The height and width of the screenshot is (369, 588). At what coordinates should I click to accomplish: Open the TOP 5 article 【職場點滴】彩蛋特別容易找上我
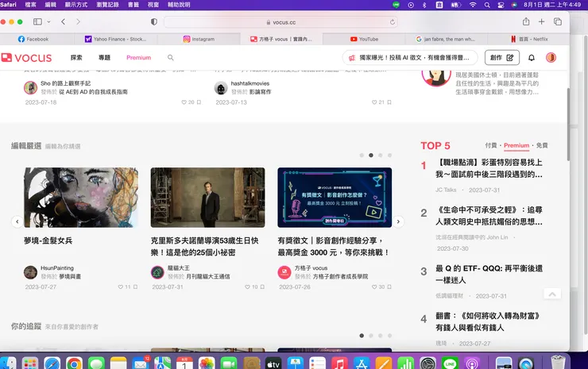[x=489, y=168]
